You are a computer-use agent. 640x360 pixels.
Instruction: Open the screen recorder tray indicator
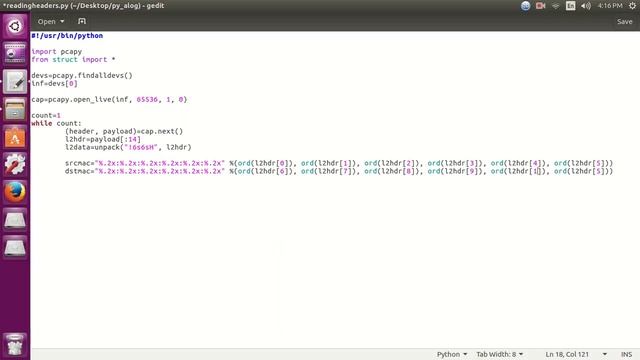[x=540, y=6]
